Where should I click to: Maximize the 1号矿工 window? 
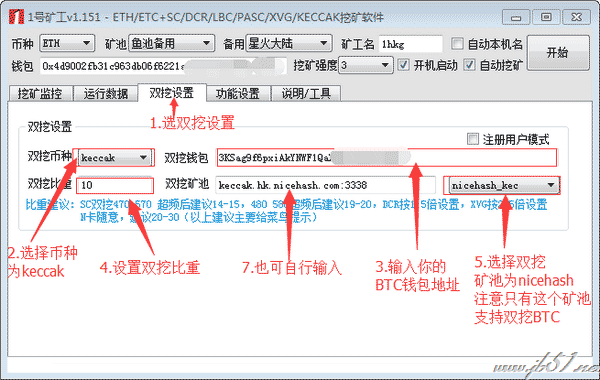[546, 17]
